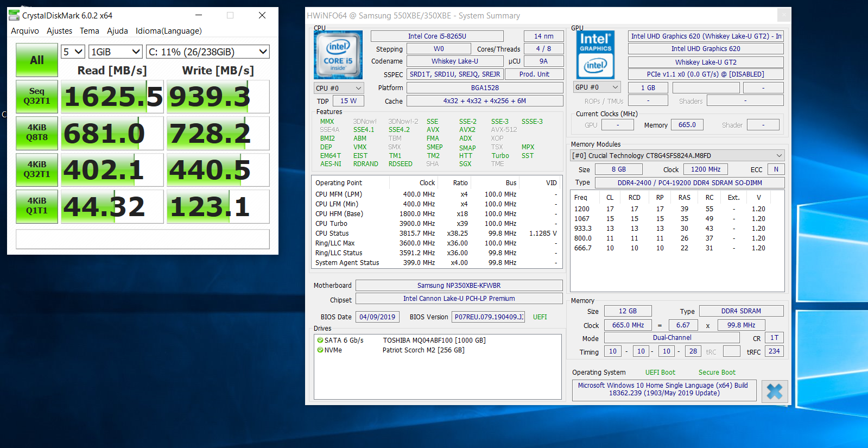868x448 pixels.
Task: Start the 4KiB Q32T1 test
Action: [x=37, y=169]
